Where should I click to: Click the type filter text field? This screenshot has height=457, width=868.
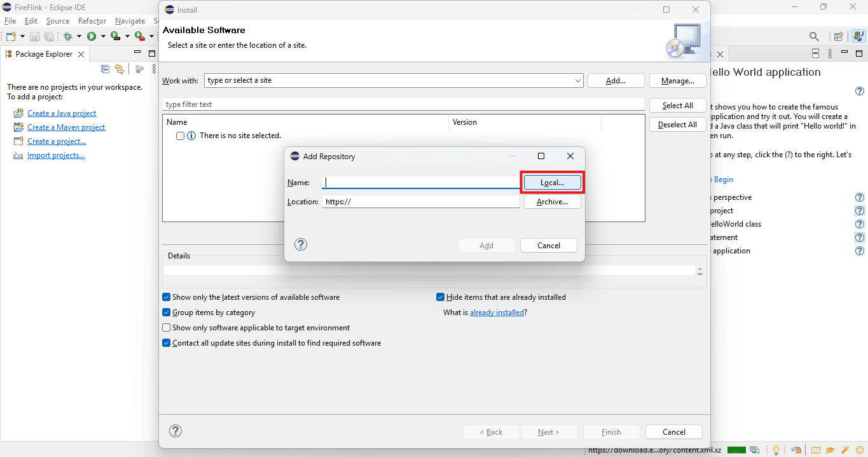pos(404,104)
